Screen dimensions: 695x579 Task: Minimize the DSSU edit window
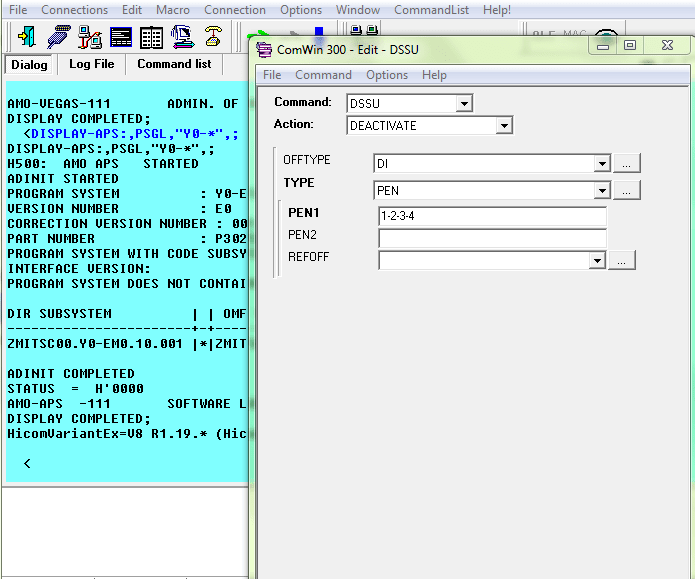click(603, 46)
